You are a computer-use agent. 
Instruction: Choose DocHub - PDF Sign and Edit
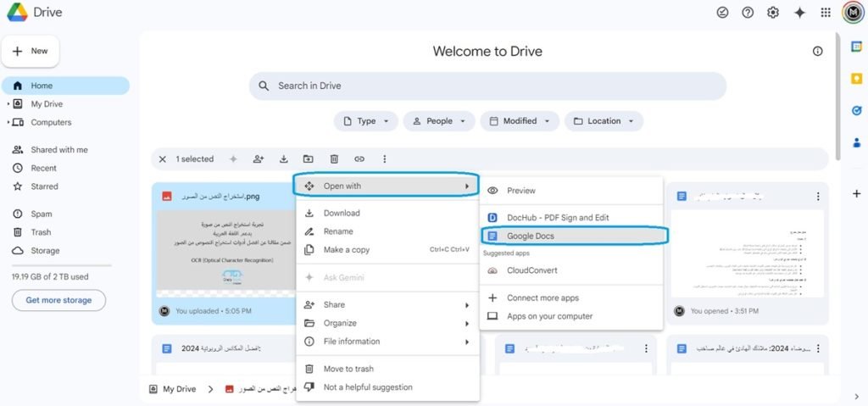[x=571, y=218]
